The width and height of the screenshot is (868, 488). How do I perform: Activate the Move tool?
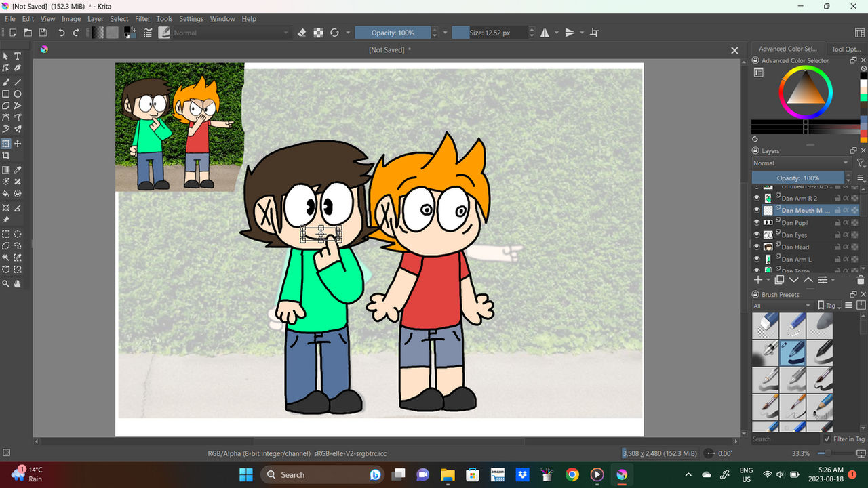click(x=18, y=144)
